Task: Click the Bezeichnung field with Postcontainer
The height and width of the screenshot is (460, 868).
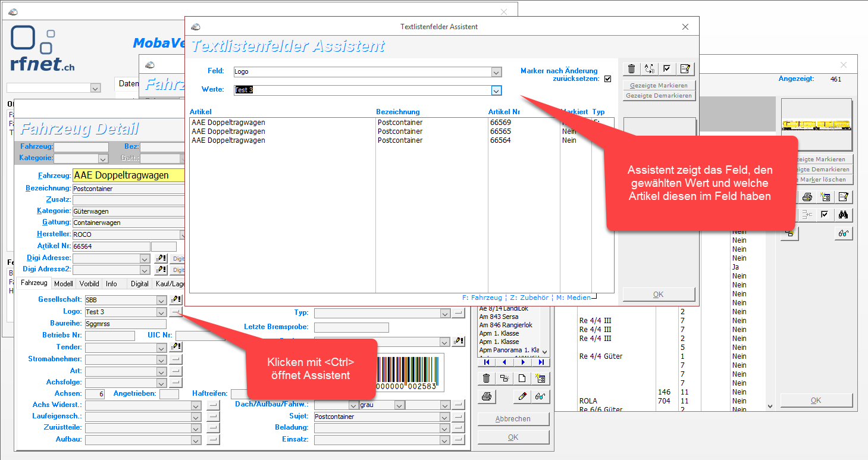Action: 129,189
